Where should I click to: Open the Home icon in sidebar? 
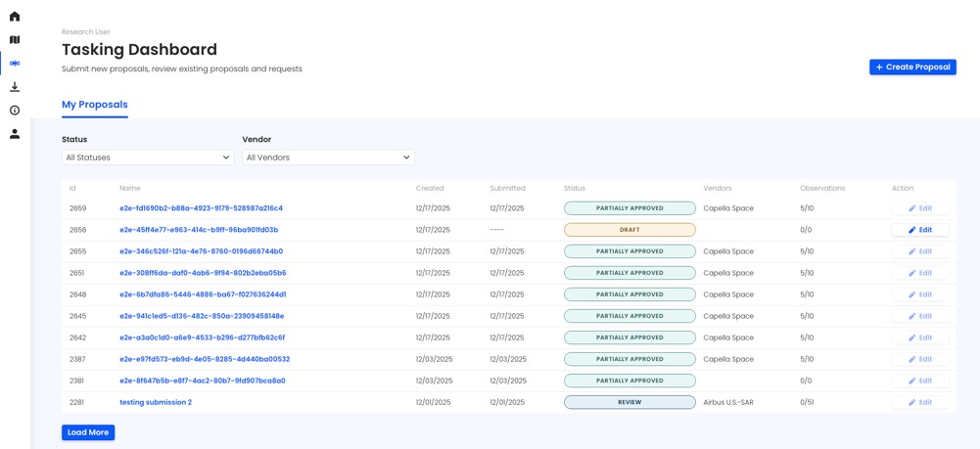[15, 17]
